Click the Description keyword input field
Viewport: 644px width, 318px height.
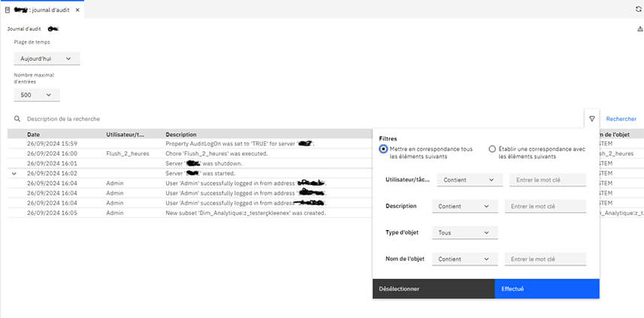(x=545, y=206)
